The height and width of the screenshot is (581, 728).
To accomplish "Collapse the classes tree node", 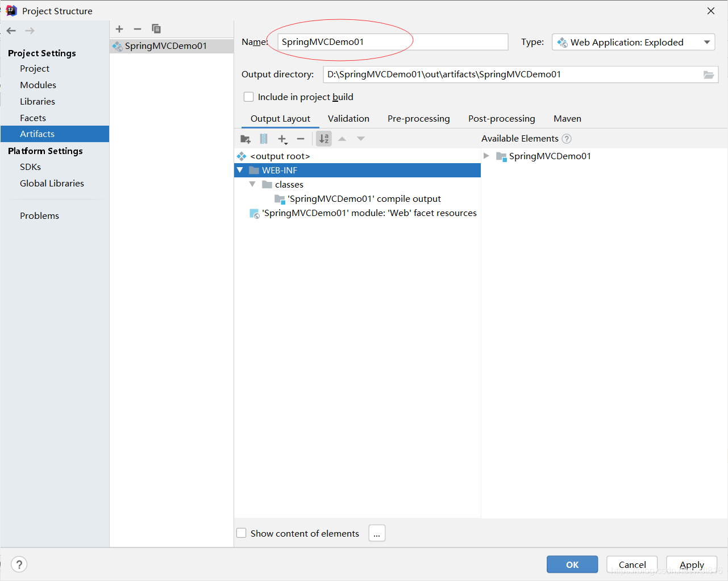I will tap(252, 184).
